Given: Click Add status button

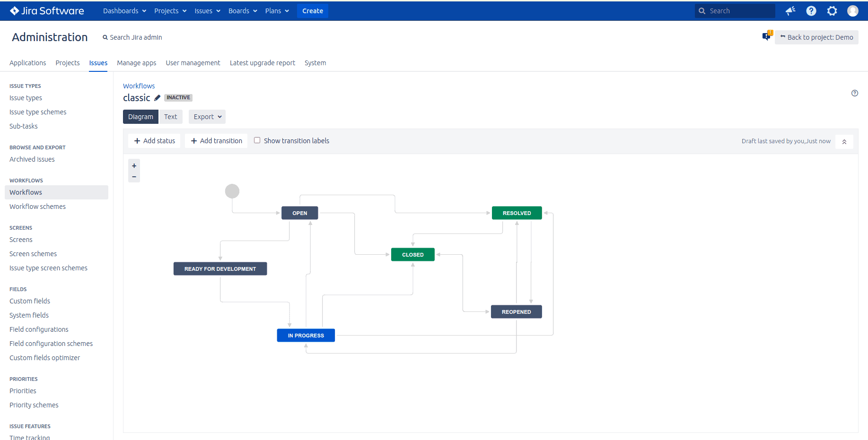Looking at the screenshot, I should click(x=154, y=141).
